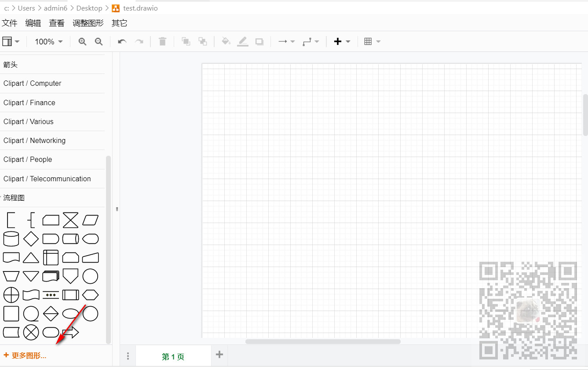The image size is (588, 370).
Task: Open the insert plus dropdown
Action: tap(342, 41)
